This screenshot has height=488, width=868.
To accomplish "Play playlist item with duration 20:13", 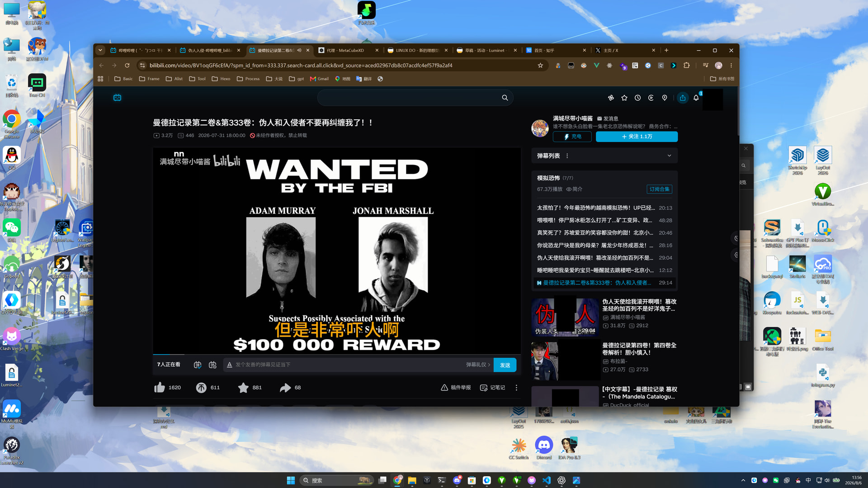I will [604, 208].
